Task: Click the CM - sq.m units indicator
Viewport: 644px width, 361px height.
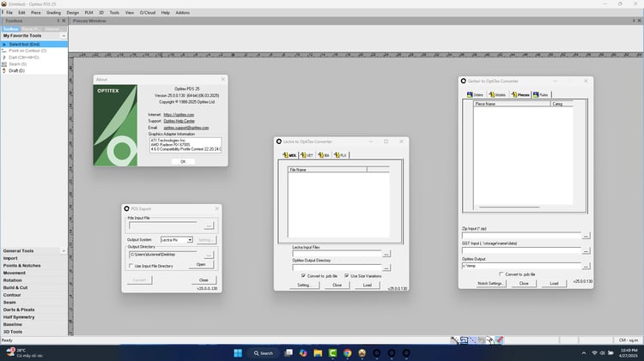Action: 629,340
